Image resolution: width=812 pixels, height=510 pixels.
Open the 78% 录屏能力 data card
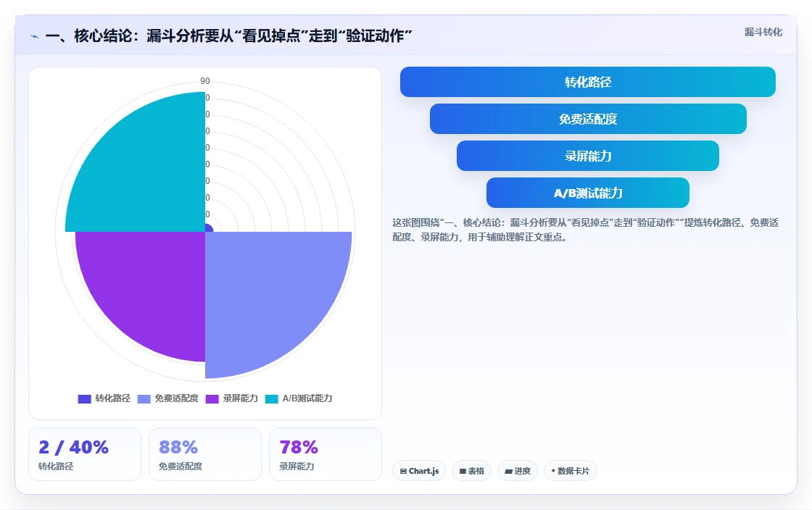point(326,454)
